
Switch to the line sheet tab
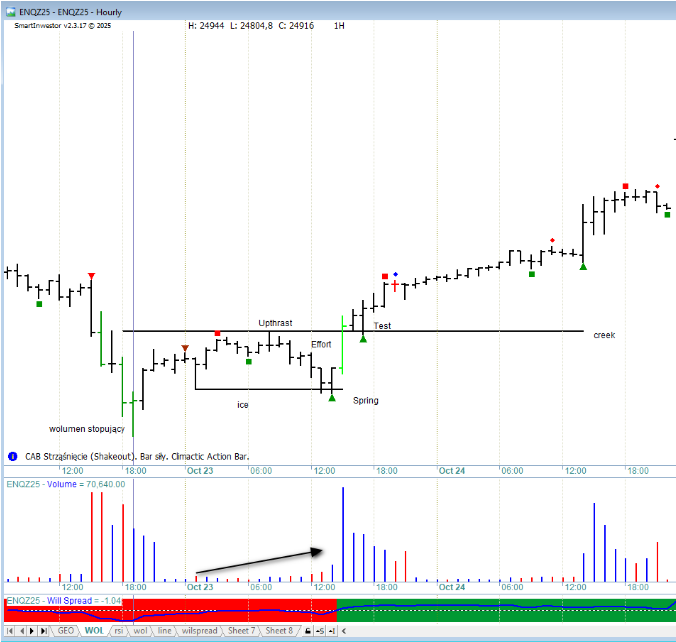(x=164, y=631)
